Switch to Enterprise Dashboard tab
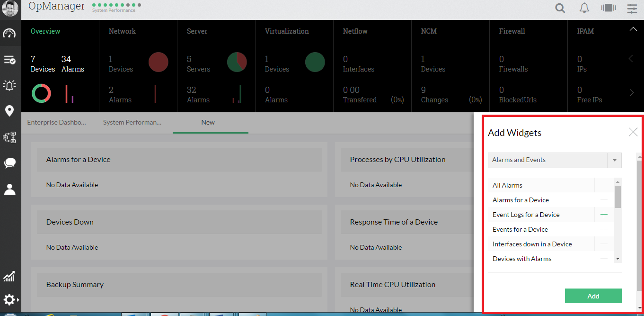The height and width of the screenshot is (316, 644). tap(57, 122)
